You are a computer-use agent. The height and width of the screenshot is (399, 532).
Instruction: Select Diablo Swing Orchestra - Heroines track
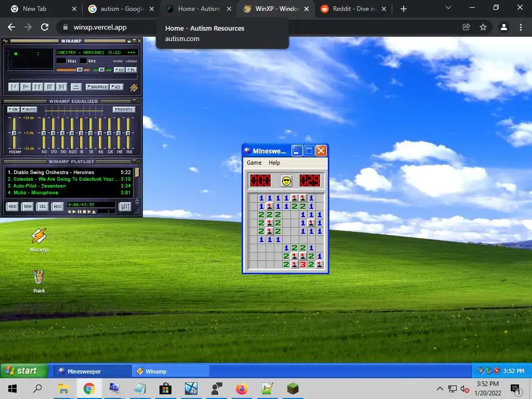pos(69,172)
